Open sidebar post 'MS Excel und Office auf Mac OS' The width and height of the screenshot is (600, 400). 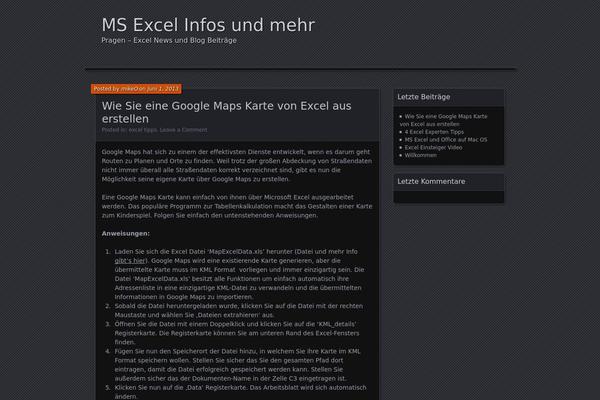point(446,140)
